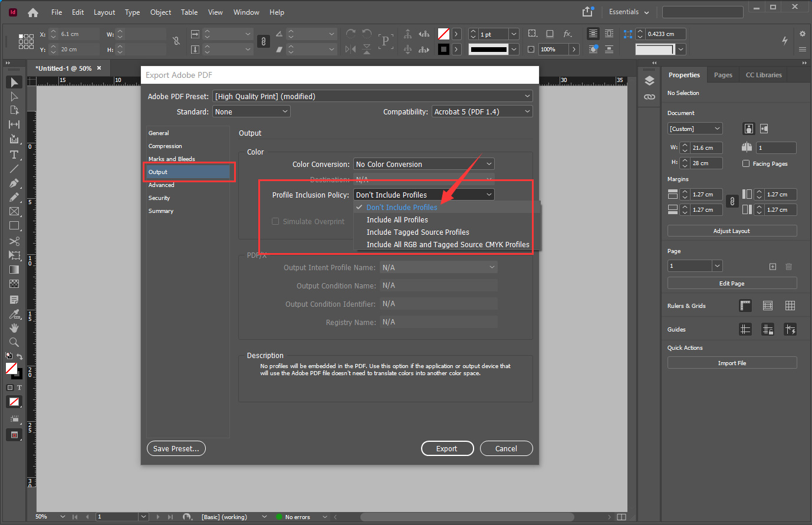812x525 pixels.
Task: Toggle the Smart Guides icon
Action: pyautogui.click(x=790, y=329)
